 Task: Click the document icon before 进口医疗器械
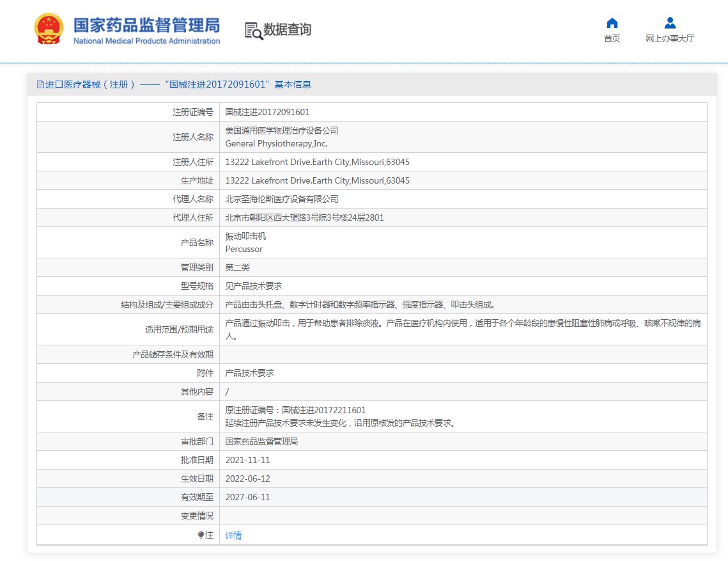tap(40, 84)
